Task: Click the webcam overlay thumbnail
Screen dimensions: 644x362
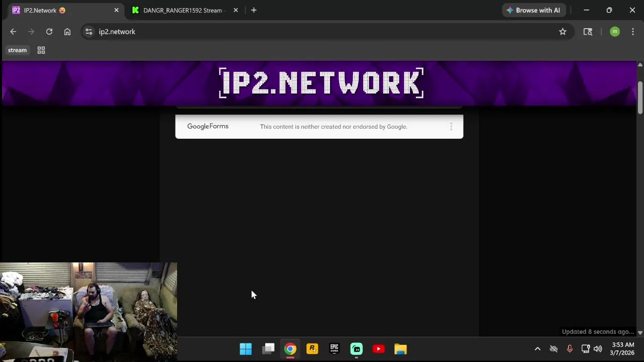Action: click(89, 312)
